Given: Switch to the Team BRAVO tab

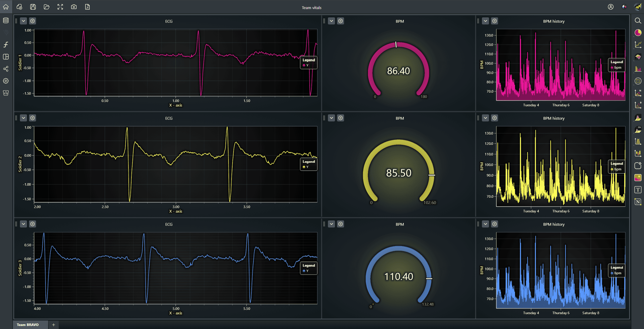Looking at the screenshot, I should click(x=28, y=325).
